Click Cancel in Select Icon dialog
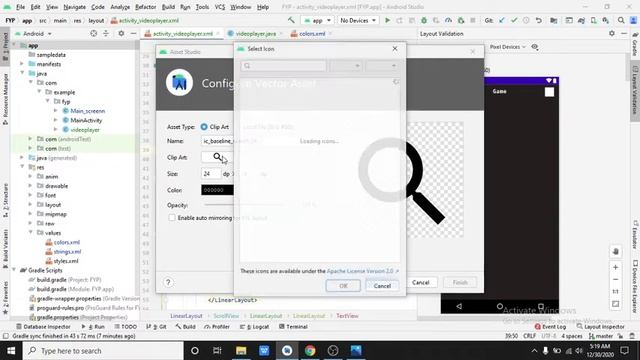 pos(382,286)
